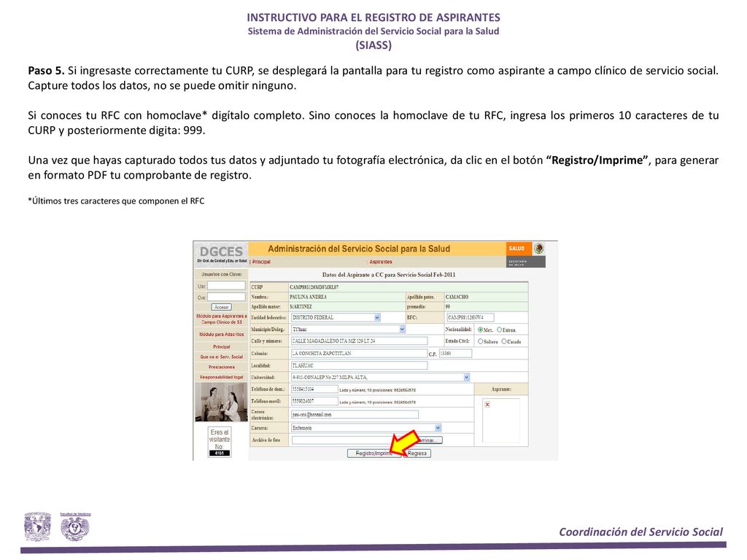Click the UNAM shield logo in footer
Image resolution: width=747 pixels, height=560 pixels.
click(38, 526)
